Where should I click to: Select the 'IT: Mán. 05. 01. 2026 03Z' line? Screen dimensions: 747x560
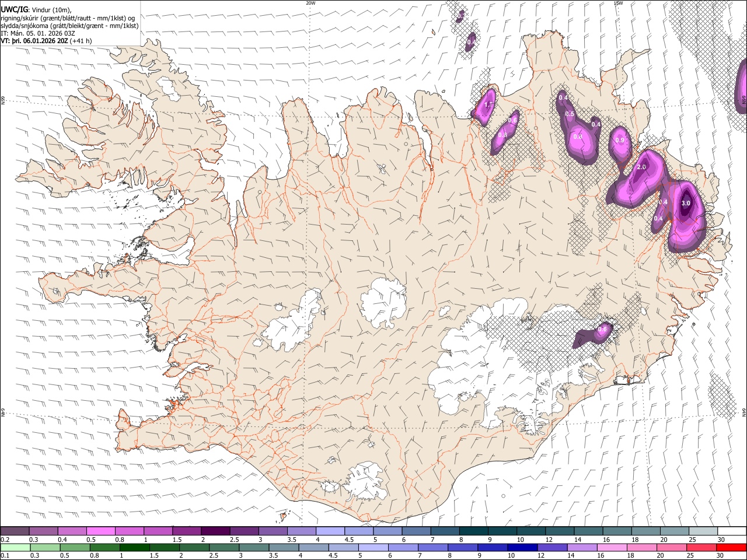(38, 33)
